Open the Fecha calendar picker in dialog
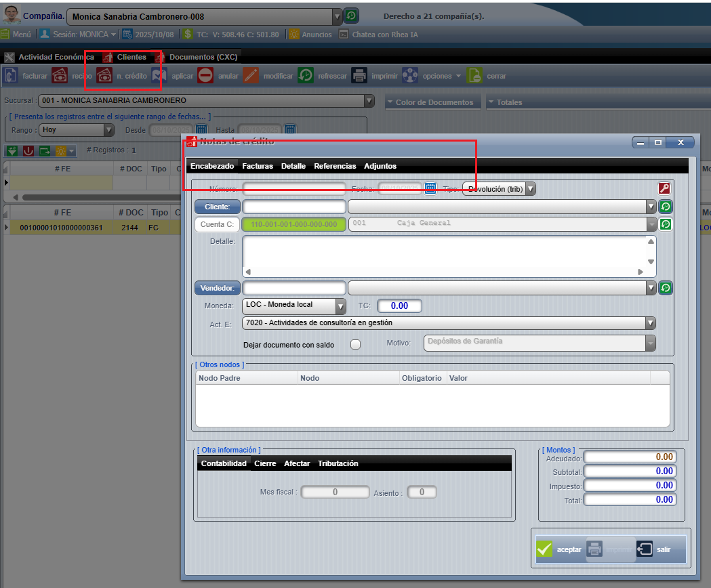The image size is (711, 588). click(430, 188)
